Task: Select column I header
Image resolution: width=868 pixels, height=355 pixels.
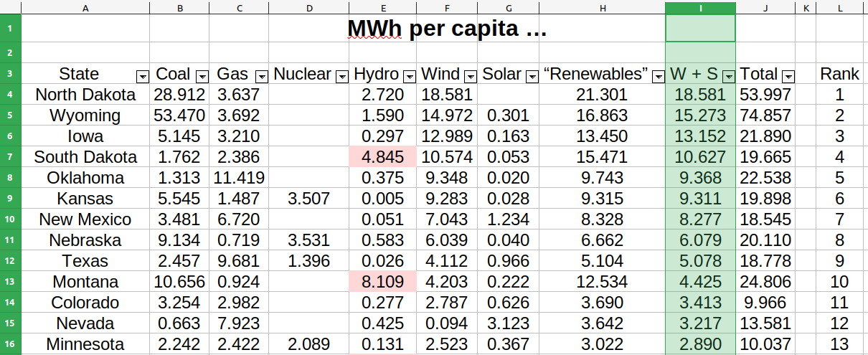Action: click(x=700, y=8)
